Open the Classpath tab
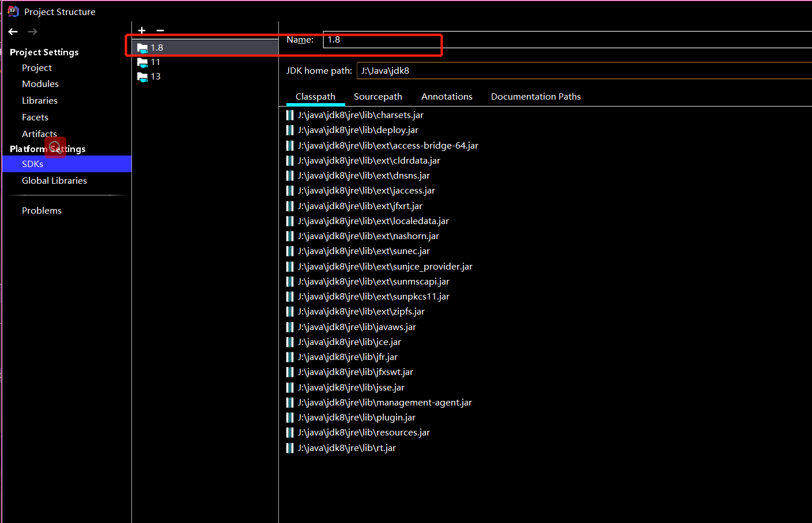This screenshot has width=812, height=523. click(x=315, y=97)
